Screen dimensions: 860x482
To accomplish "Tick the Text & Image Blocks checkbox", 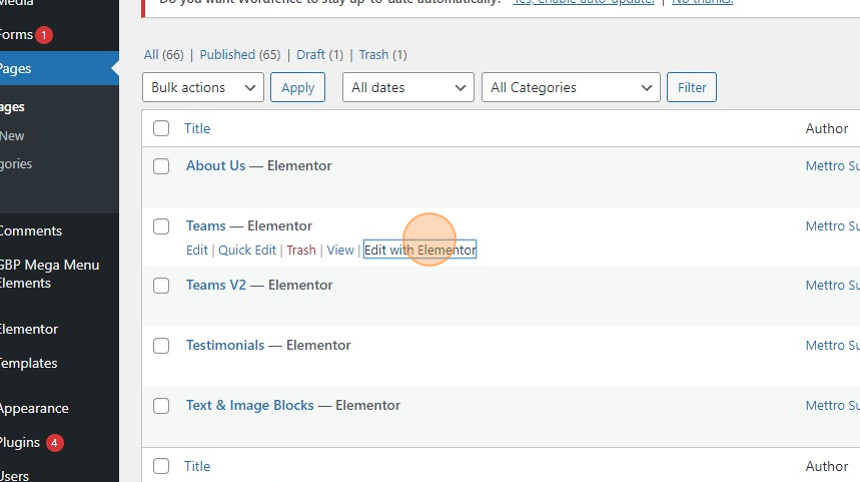I will tap(161, 406).
